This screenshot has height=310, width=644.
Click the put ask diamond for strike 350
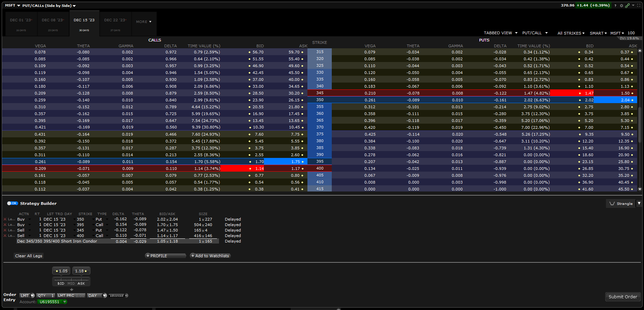pyautogui.click(x=632, y=100)
